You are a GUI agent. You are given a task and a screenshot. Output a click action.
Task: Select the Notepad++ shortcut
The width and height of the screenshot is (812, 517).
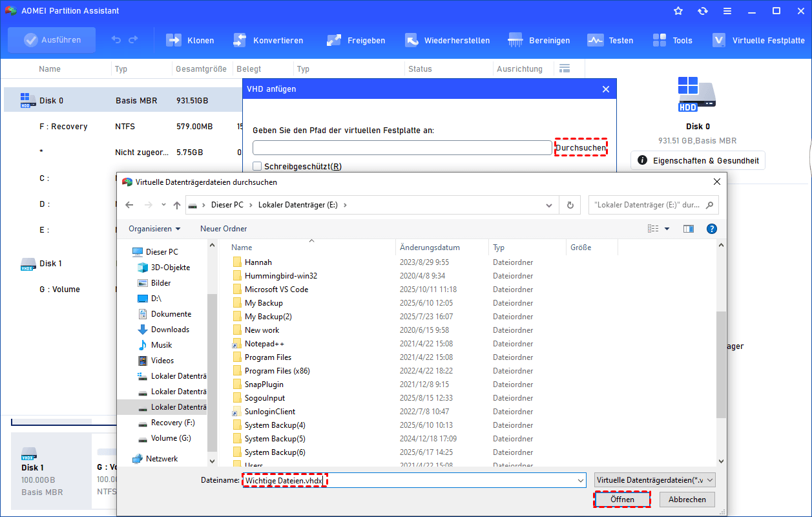click(x=264, y=344)
